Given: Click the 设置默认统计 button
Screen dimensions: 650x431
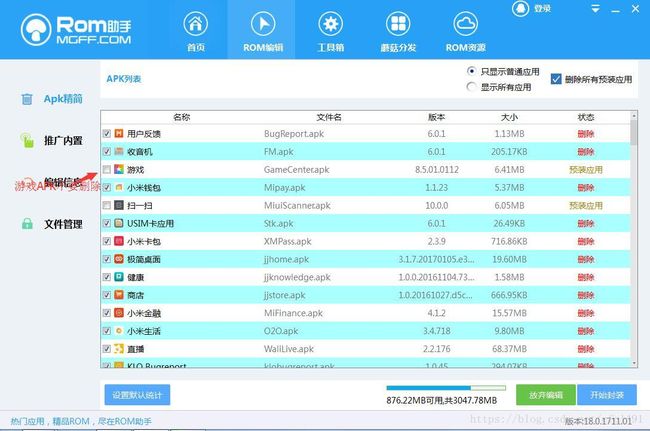Looking at the screenshot, I should tap(137, 395).
